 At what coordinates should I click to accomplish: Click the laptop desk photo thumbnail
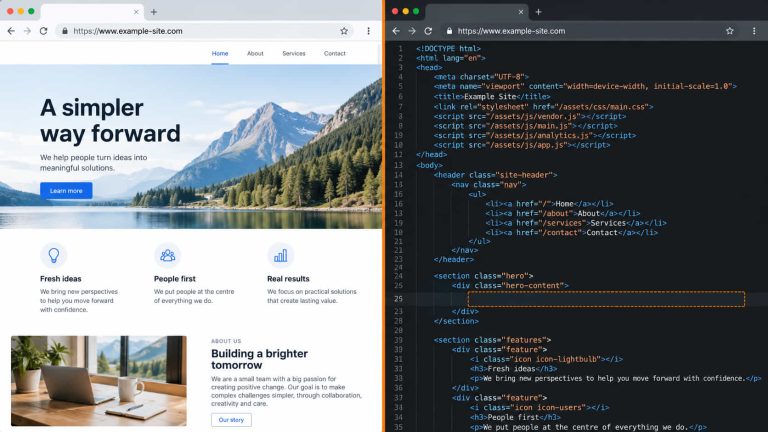pyautogui.click(x=99, y=381)
